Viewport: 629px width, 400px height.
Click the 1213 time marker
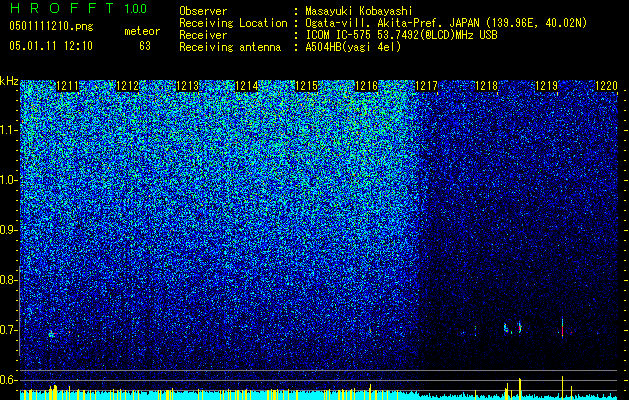(x=187, y=86)
